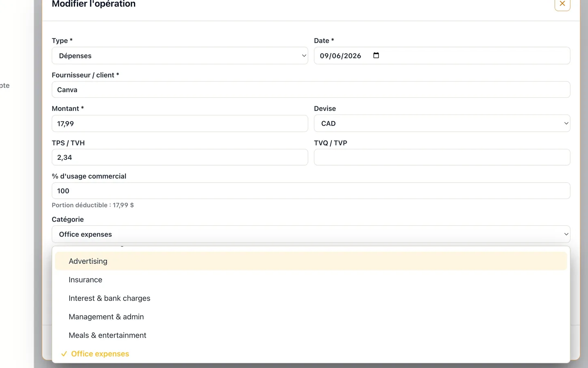Collapse the Catégorie dropdown showing Office expenses

click(x=311, y=234)
